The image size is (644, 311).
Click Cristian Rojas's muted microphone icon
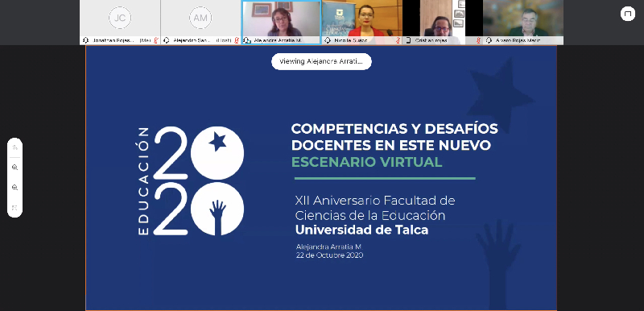[478, 40]
